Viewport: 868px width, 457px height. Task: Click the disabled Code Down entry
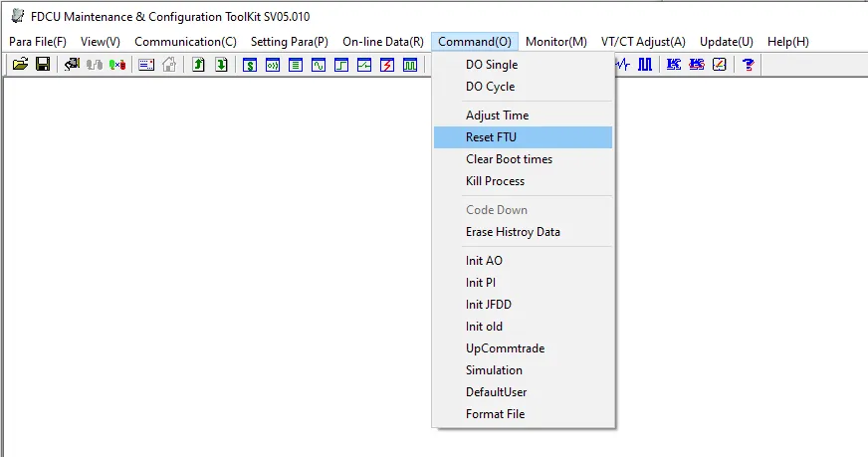[x=524, y=210]
